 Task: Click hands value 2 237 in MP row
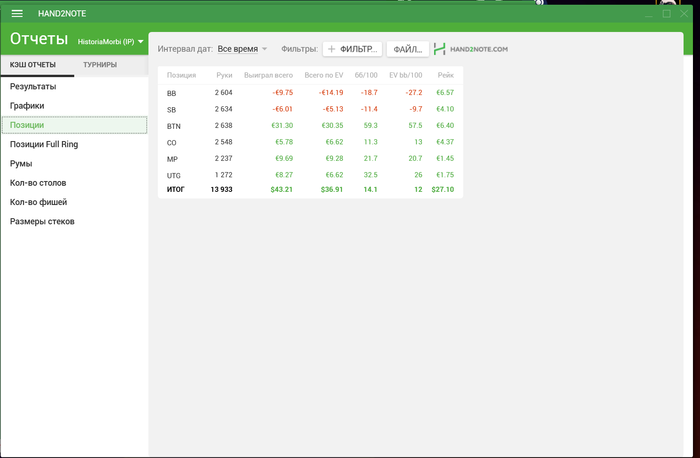[223, 158]
